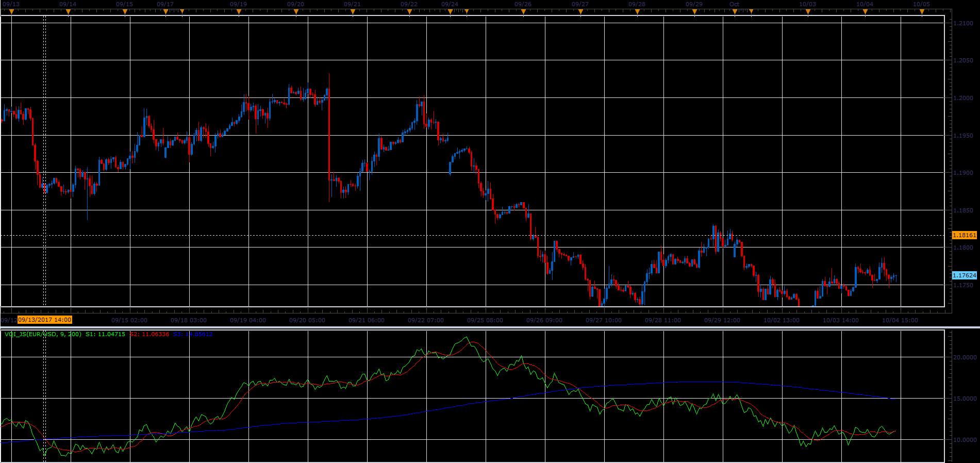Image resolution: width=980 pixels, height=463 pixels.
Task: Select the 10/03 timeline triangle marker
Action: pos(808,12)
